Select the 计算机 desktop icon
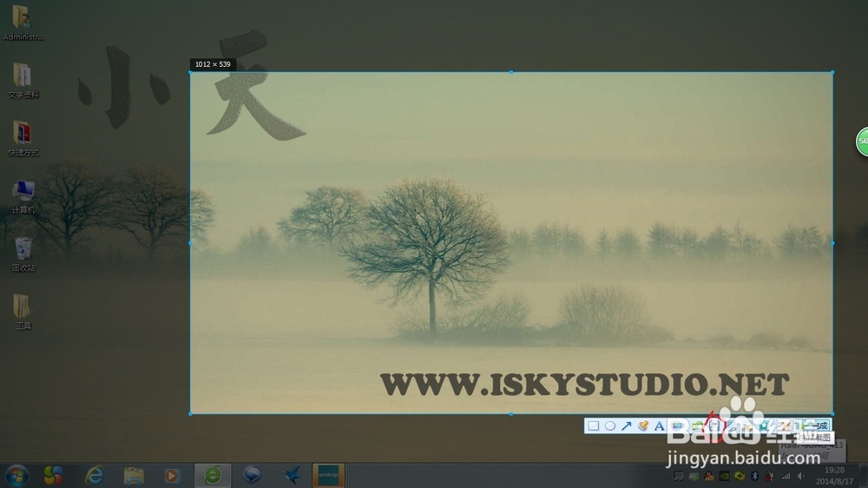This screenshot has height=488, width=868. (23, 196)
